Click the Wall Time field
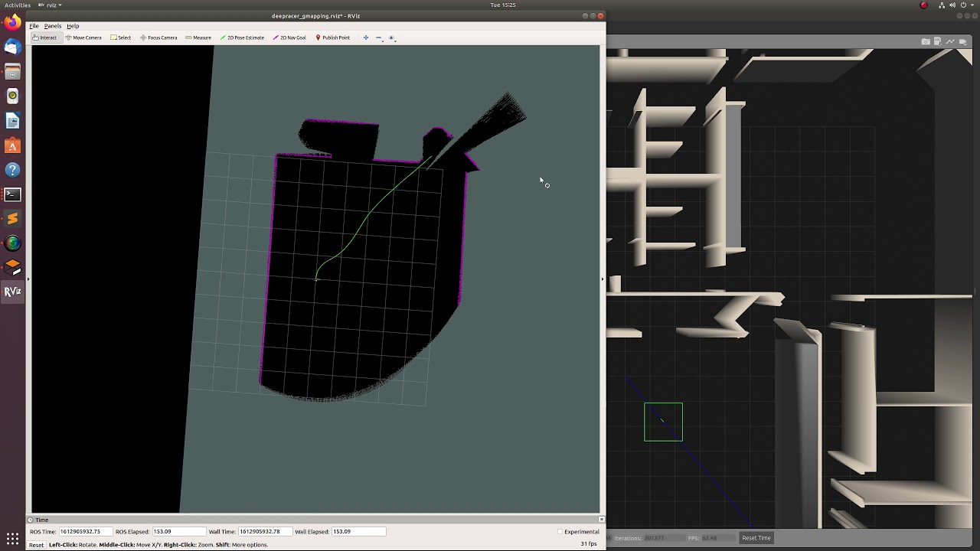This screenshot has width=980, height=551. 265,531
